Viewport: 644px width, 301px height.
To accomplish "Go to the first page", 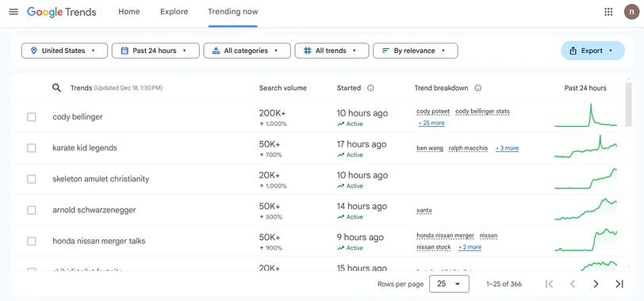I will (x=549, y=284).
